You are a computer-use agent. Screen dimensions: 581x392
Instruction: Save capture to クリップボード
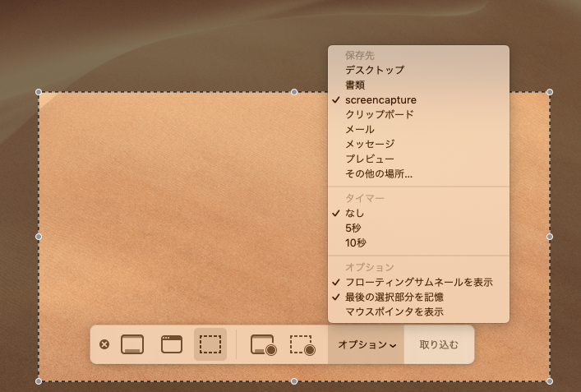click(x=418, y=114)
